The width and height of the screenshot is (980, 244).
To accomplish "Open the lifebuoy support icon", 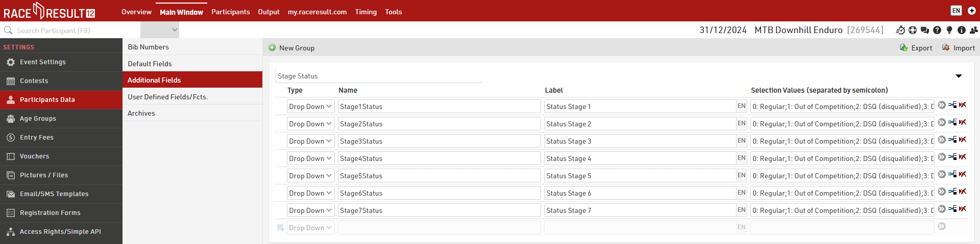I will pos(913,31).
